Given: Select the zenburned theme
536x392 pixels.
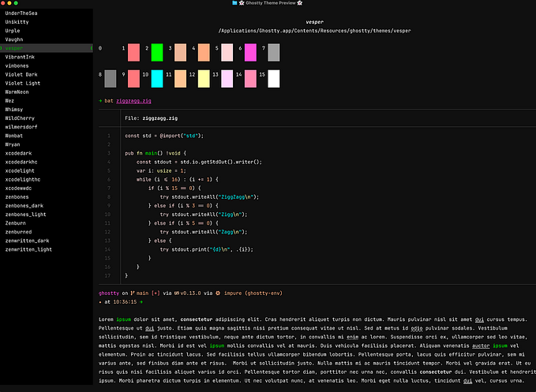Looking at the screenshot, I should tap(18, 232).
